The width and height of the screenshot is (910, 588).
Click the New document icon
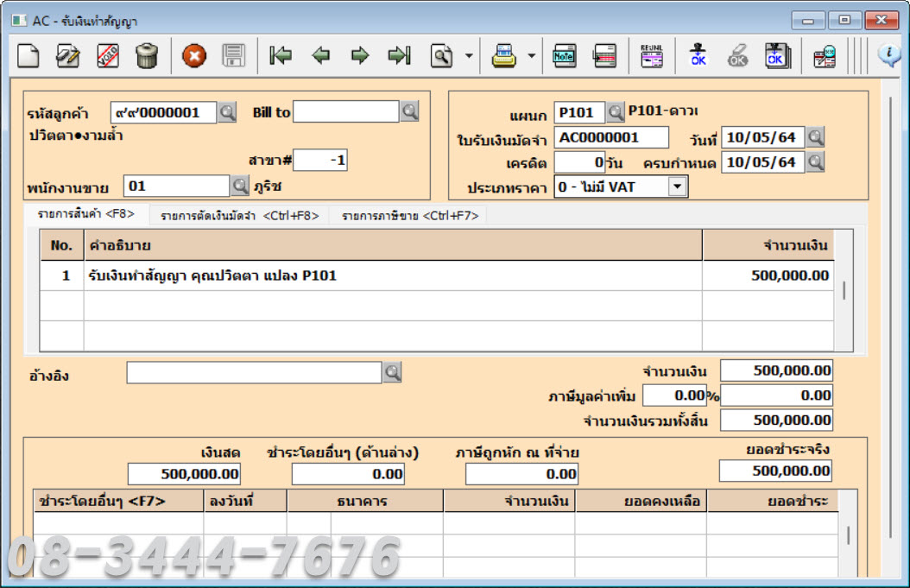tap(29, 56)
